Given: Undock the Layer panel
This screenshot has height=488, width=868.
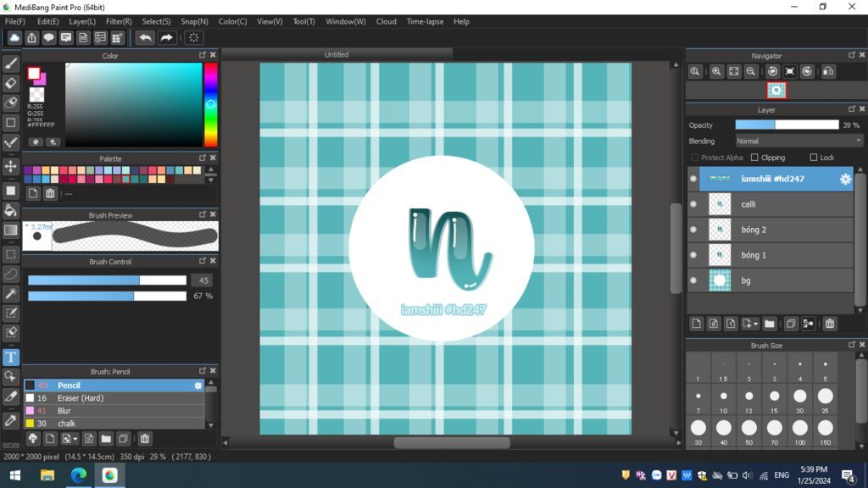Looking at the screenshot, I should point(851,109).
